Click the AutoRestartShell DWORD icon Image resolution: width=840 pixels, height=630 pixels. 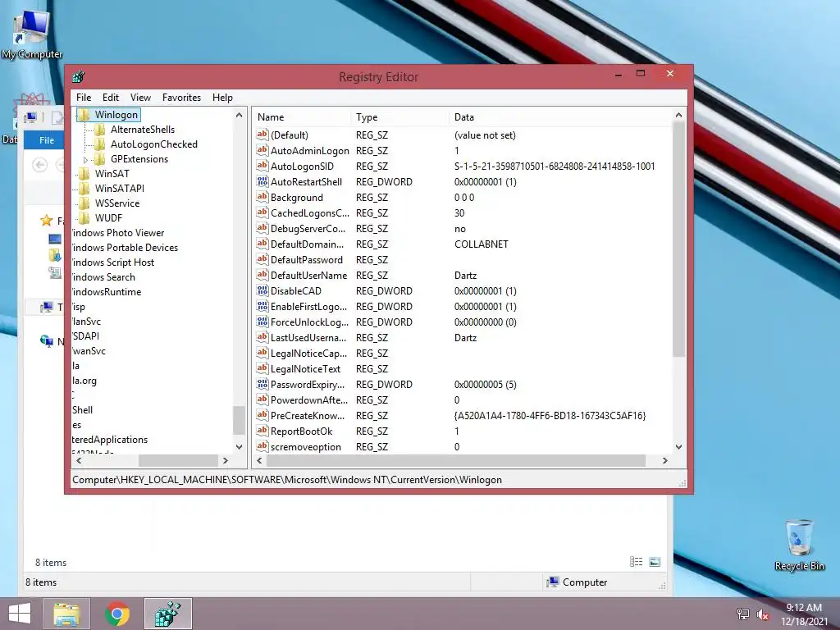[x=262, y=181]
